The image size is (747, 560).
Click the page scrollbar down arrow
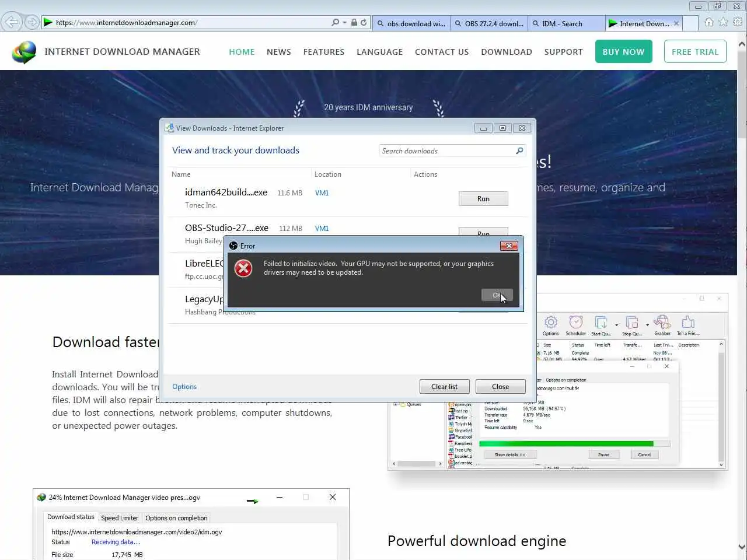tap(742, 547)
